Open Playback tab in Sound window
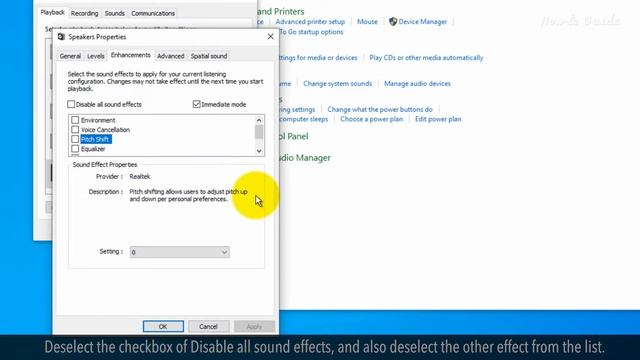640x360 pixels. pos(53,13)
